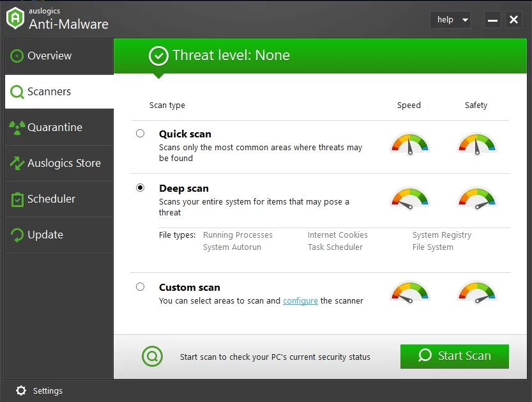Screen dimensions: 532x402
Task: Click the Quick scan speed gauge
Action: click(409, 144)
